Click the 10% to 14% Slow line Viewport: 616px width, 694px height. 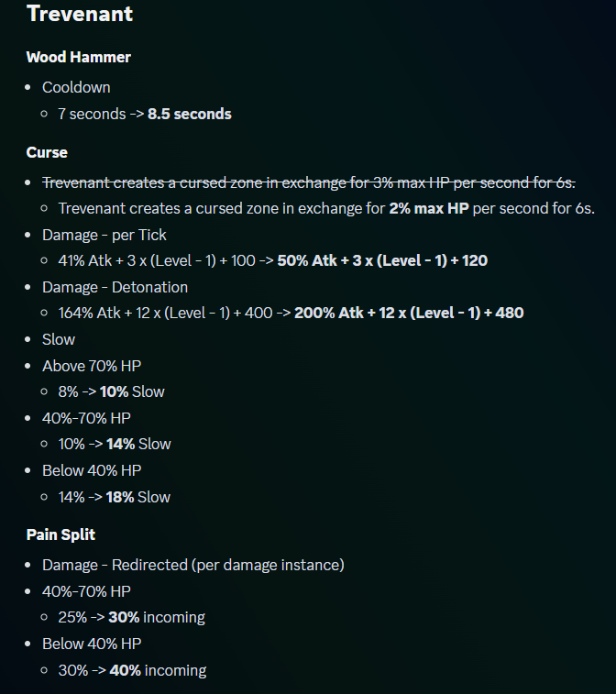tap(115, 444)
